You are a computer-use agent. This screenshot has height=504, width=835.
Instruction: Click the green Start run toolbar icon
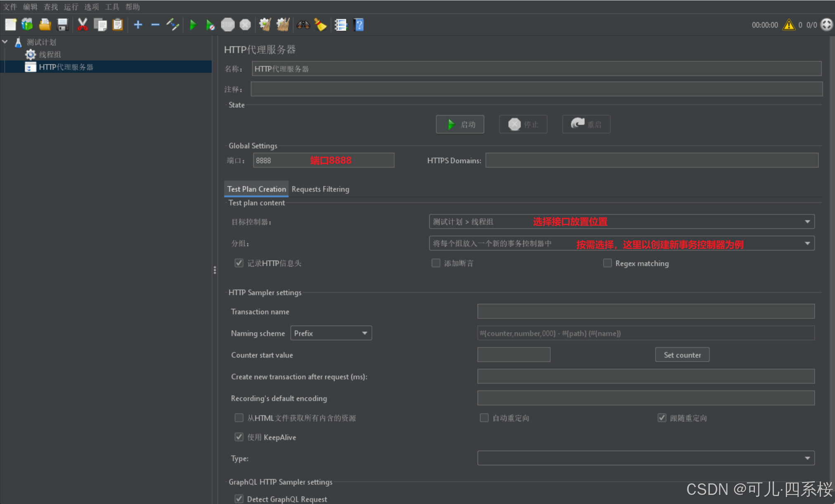click(193, 25)
